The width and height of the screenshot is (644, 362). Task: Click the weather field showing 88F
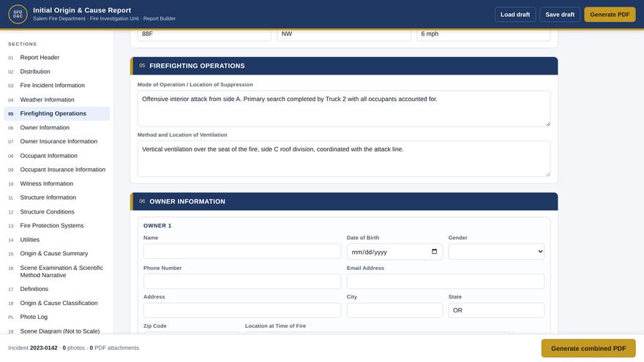tap(204, 34)
